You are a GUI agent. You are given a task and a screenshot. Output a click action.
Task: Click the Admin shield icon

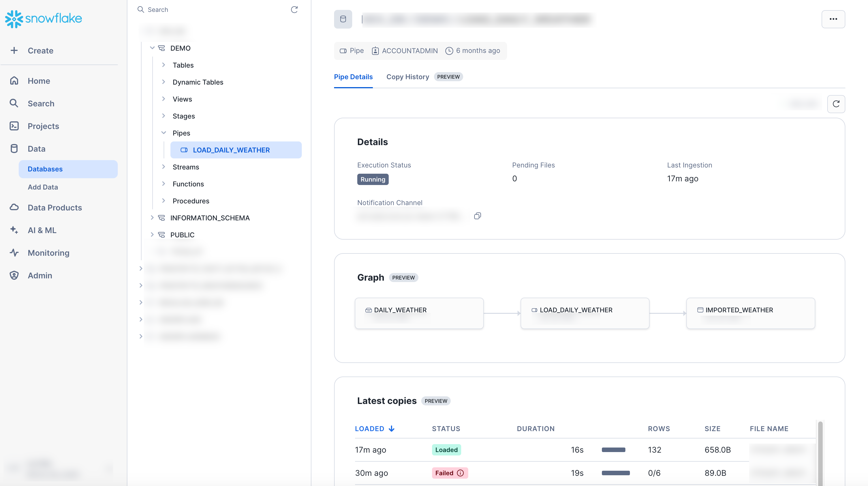14,275
